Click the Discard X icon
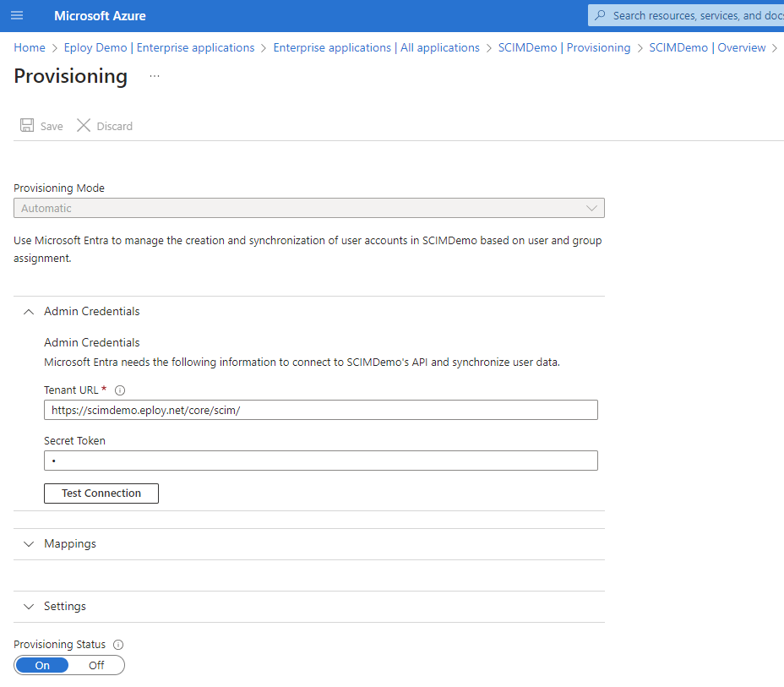 click(x=84, y=126)
